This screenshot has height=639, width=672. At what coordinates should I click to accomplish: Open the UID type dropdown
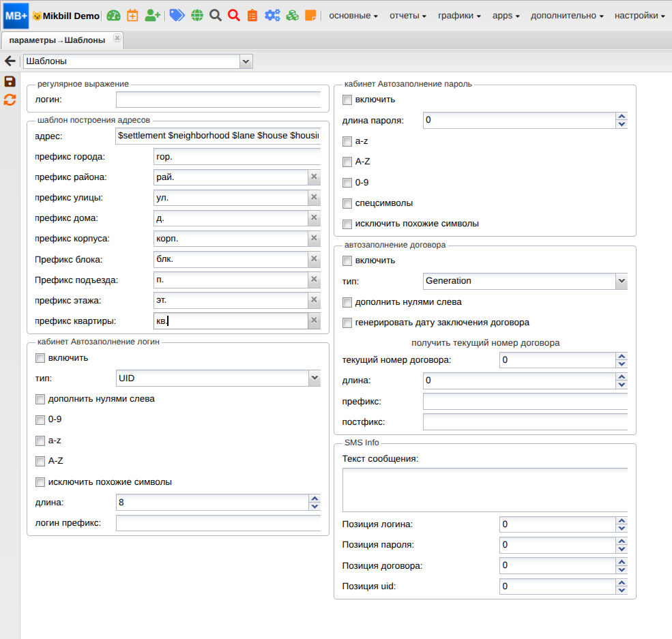pyautogui.click(x=315, y=378)
